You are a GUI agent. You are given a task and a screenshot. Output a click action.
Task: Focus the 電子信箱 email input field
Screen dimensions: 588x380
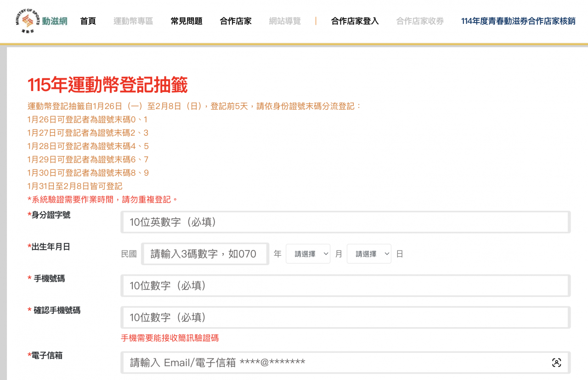coord(335,363)
